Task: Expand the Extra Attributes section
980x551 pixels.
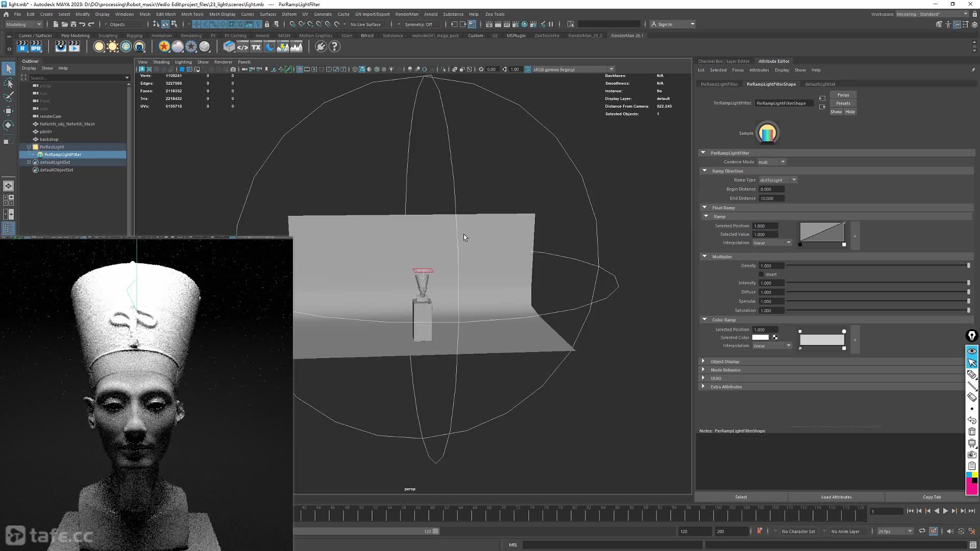Action: 703,387
